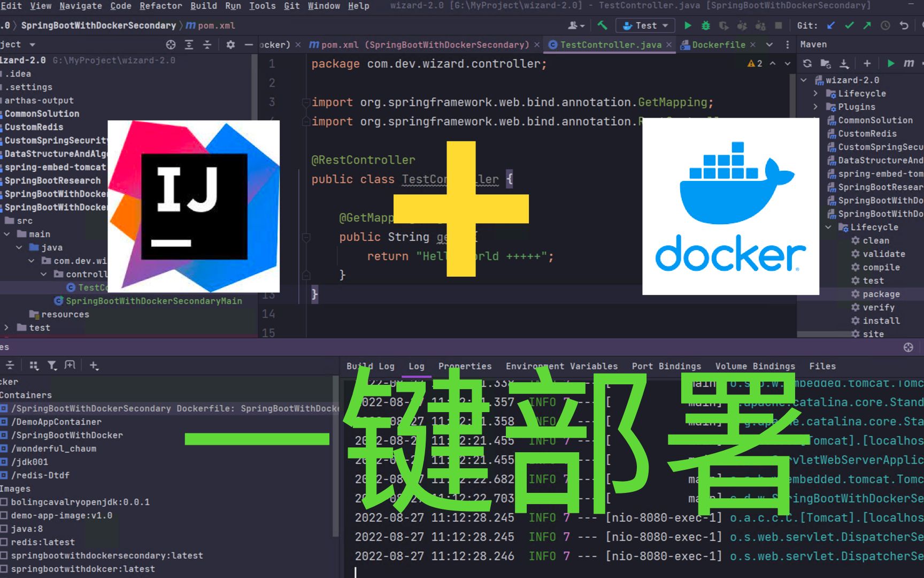This screenshot has width=924, height=578.
Task: Open the Test run configuration dropdown
Action: (x=645, y=25)
